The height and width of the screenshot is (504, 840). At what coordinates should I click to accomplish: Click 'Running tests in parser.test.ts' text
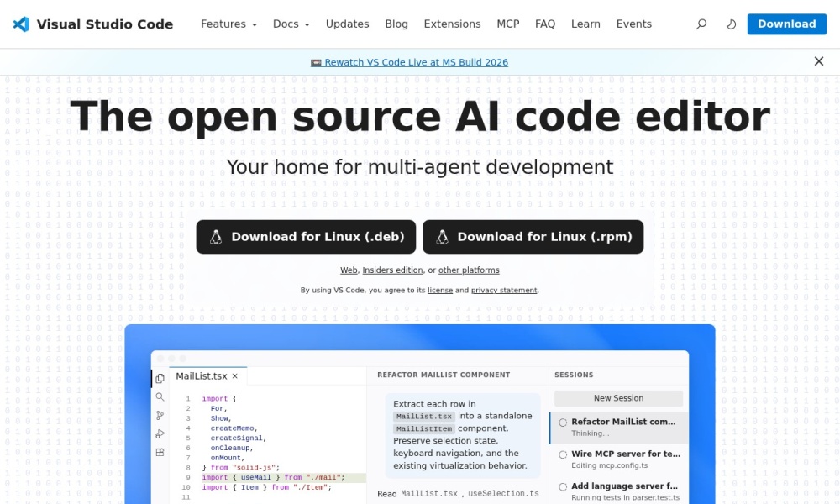625,497
